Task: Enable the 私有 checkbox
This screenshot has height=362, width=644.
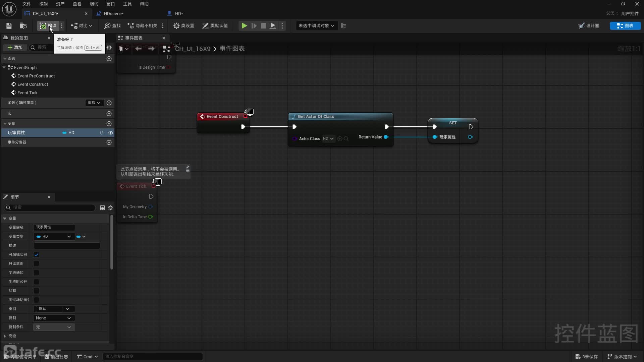Action: (x=36, y=291)
